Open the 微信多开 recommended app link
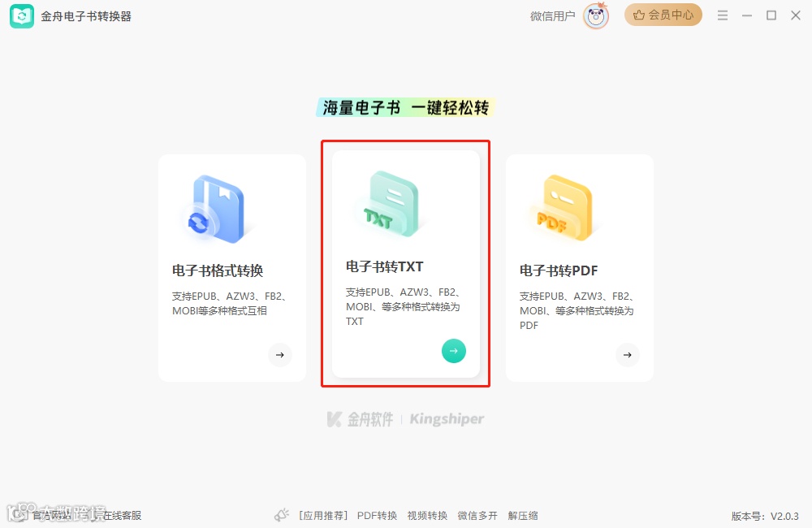 pos(477,516)
